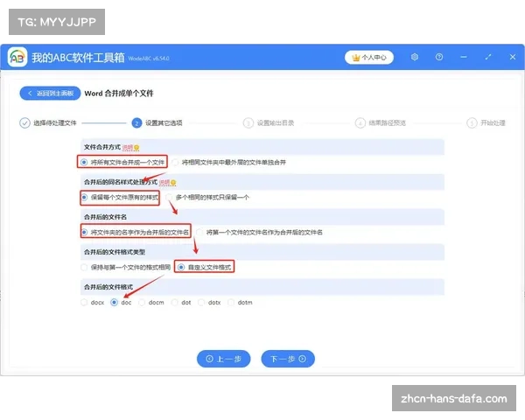Screen dimensions: 525x420
Task: Select 将所有文件合并成一个文件 radio option
Action: (122, 163)
